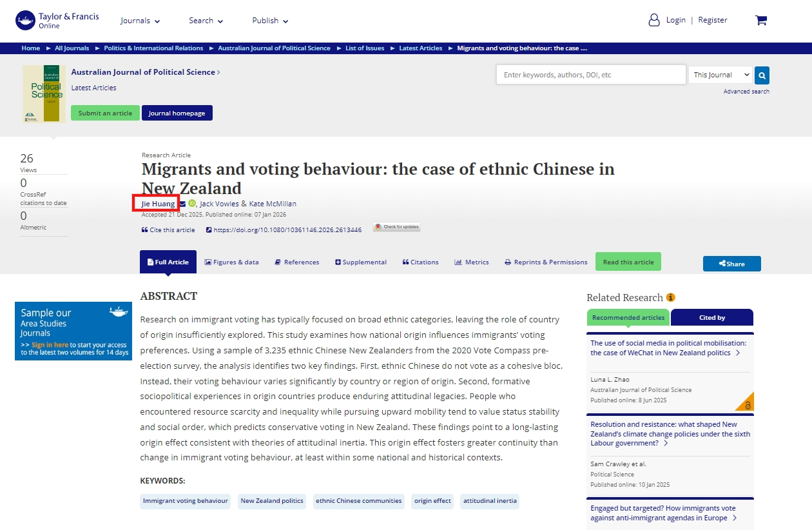Click the keyword search input field
Screen dimensions: 812x530
click(x=590, y=75)
